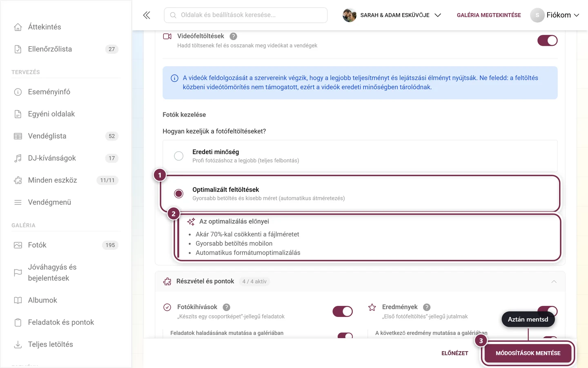Toggle the Videófeltöltések switch
Screen dimensions: 588x368
click(x=548, y=40)
